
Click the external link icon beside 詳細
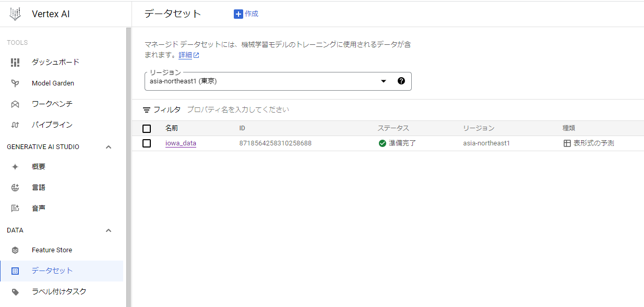(197, 55)
